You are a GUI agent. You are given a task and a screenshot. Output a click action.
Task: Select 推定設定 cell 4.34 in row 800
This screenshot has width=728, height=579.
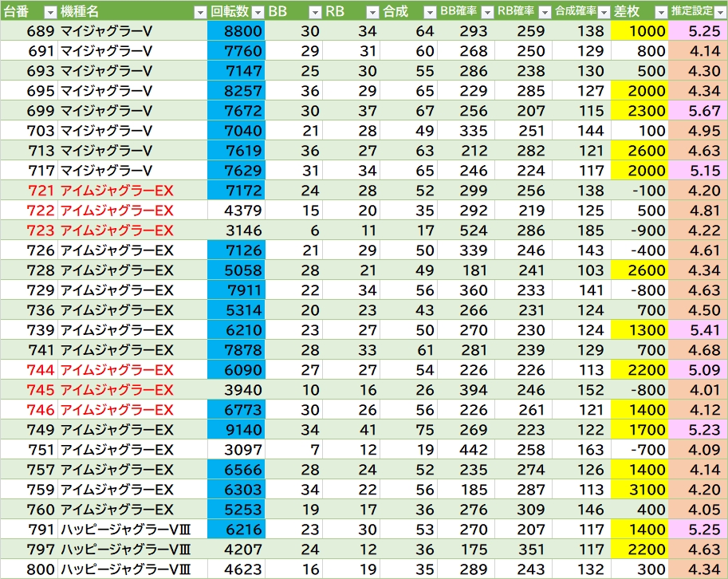(x=698, y=569)
